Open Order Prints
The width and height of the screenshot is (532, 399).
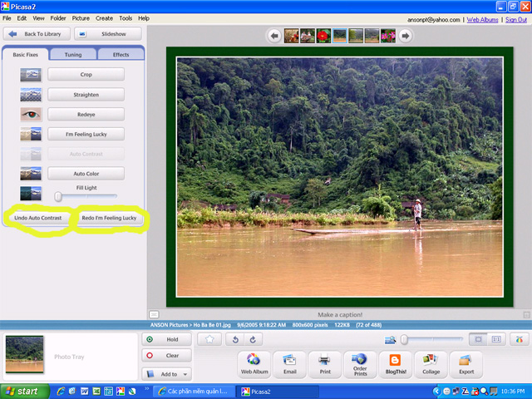click(360, 364)
